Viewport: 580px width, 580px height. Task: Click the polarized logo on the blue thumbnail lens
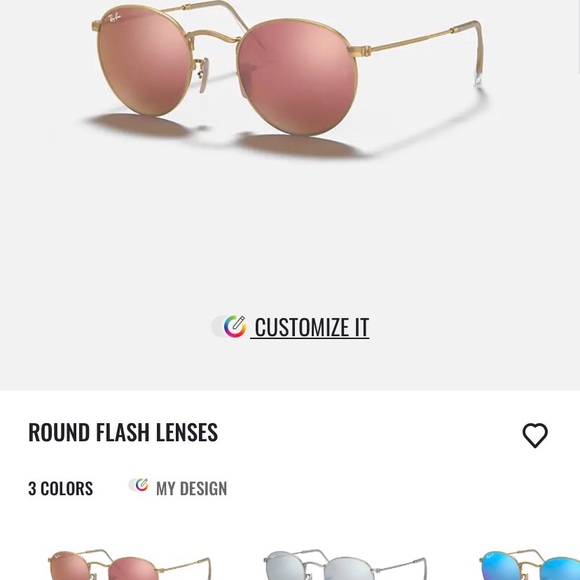[x=489, y=556]
